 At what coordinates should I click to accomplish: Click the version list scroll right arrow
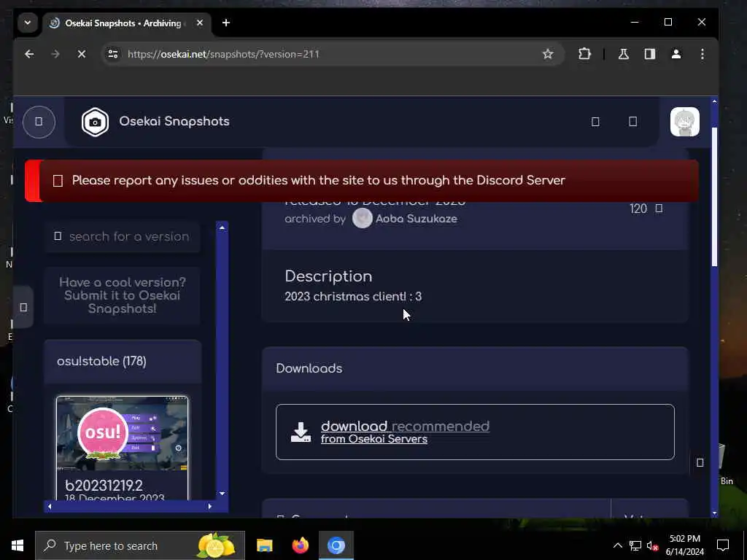click(x=209, y=507)
